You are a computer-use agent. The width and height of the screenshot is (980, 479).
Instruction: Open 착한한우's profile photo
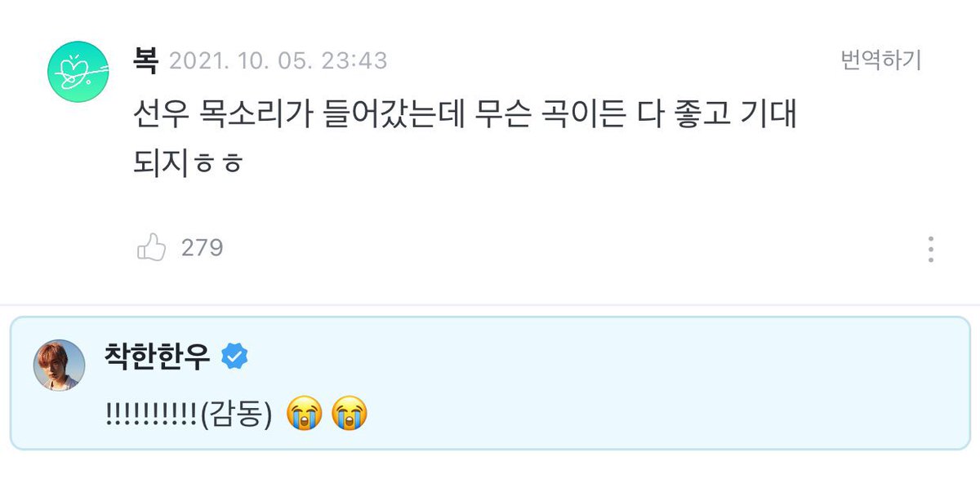59,365
